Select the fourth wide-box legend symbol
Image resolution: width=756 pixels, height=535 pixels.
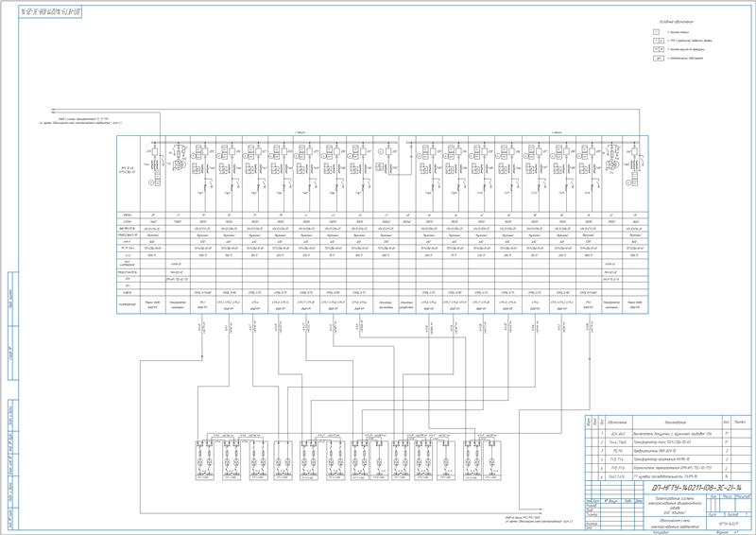coord(659,58)
